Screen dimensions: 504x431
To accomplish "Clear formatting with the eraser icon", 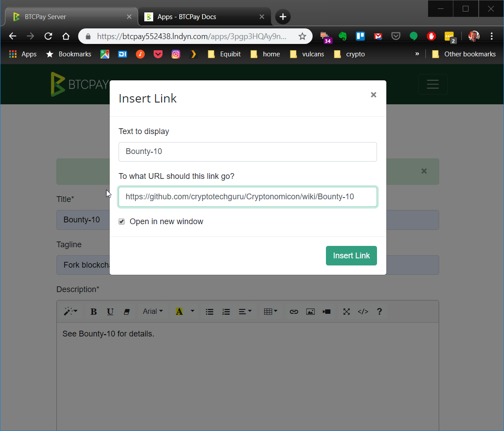I will (x=127, y=311).
